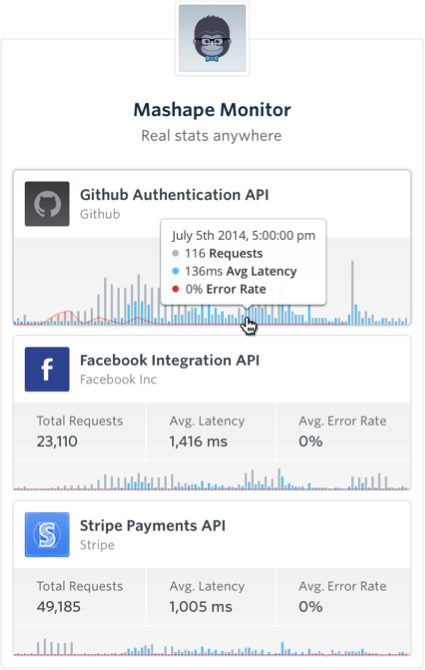The height and width of the screenshot is (670, 425).
Task: Select Facebook Total Requests 23,110 cell
Action: (79, 432)
